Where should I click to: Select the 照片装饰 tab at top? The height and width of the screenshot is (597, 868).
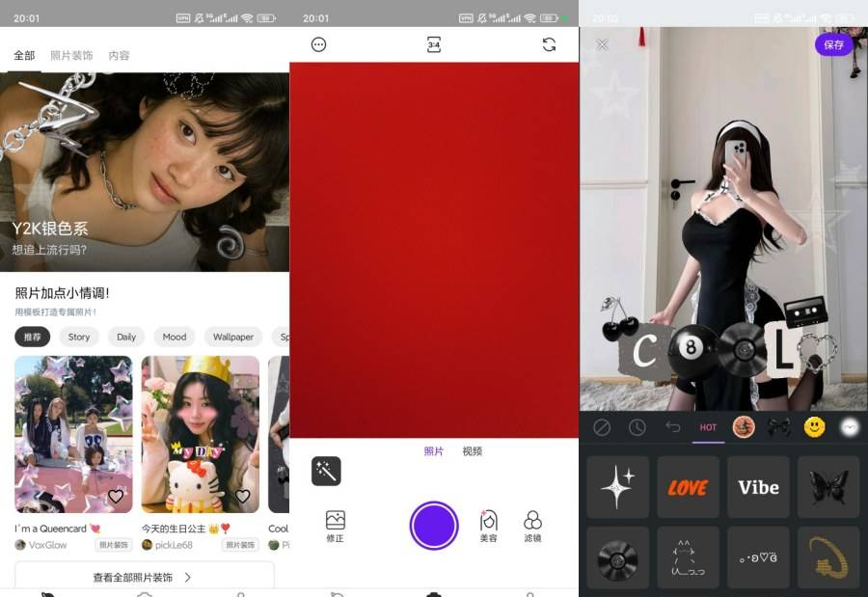tap(71, 56)
